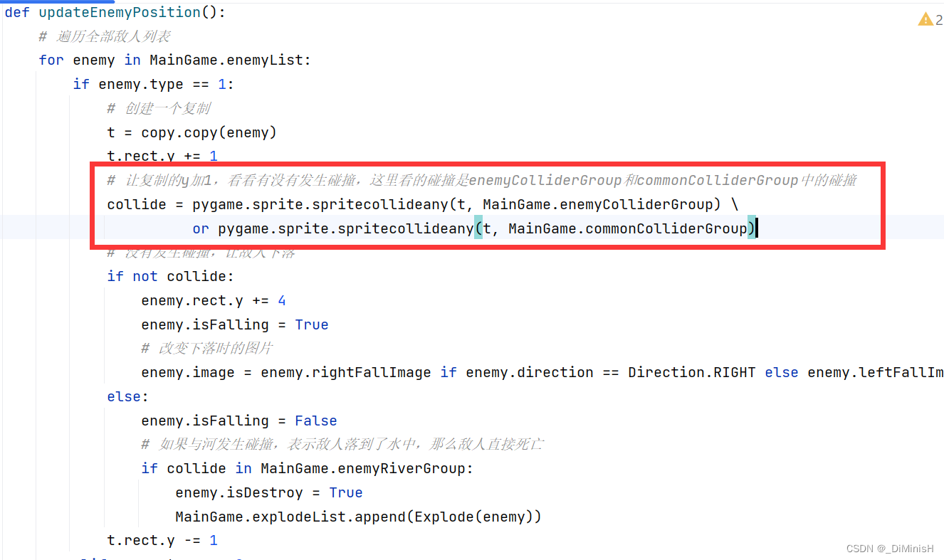The height and width of the screenshot is (560, 944).
Task: Click the line 't.rect.y -= 1'
Action: pos(162,541)
